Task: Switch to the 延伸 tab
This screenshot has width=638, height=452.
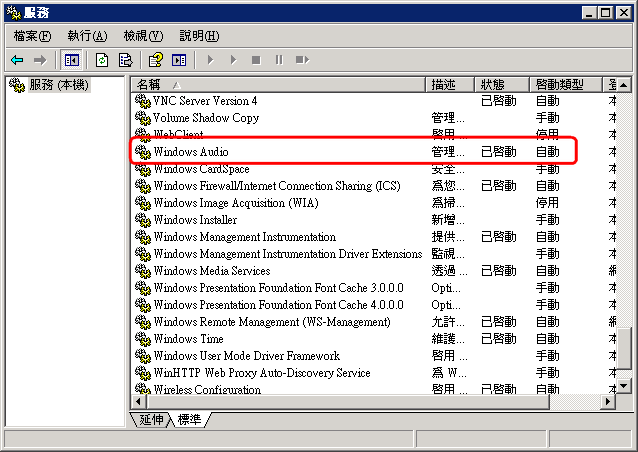Action: (151, 419)
